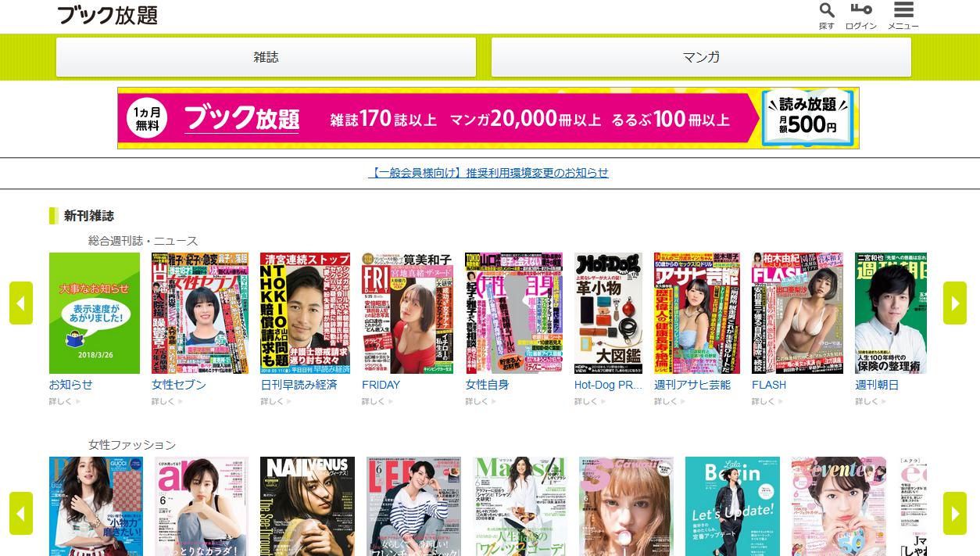Click the 女性ファッション category label

pos(132,445)
